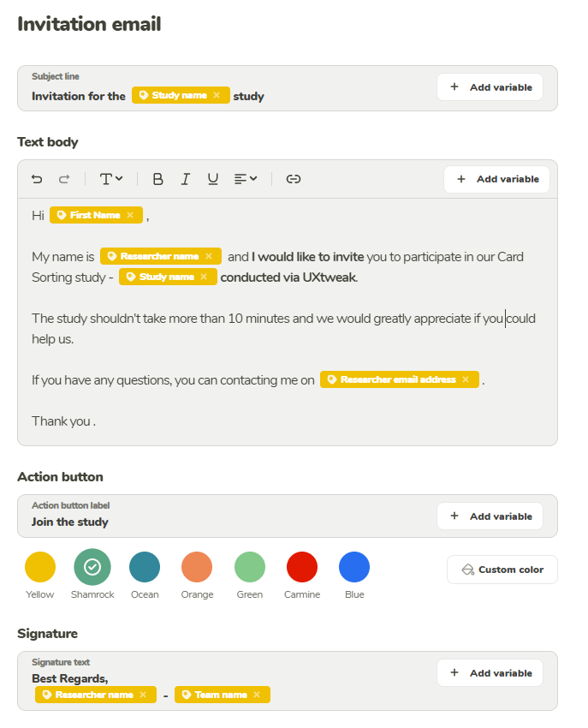Remove the Team name tag from the signature
The image size is (588, 728).
(x=257, y=695)
